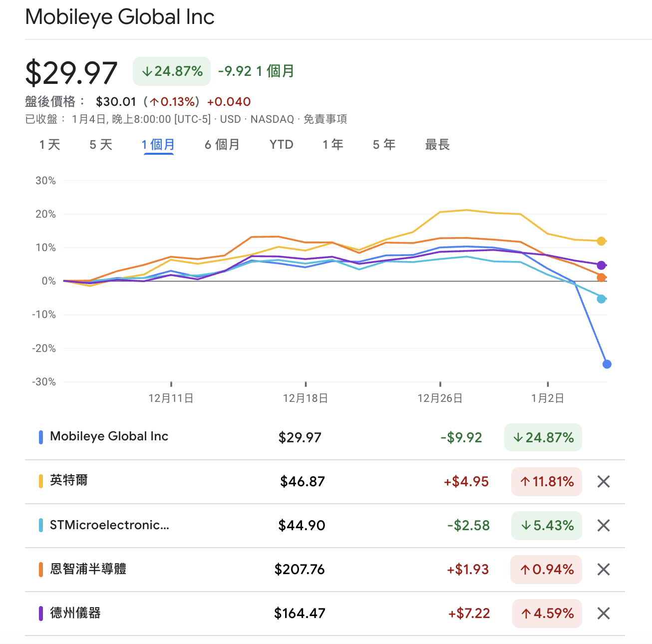Click the 0.94% gain badge for 恩智浦半導體
Screen dimensions: 652x644
click(546, 570)
